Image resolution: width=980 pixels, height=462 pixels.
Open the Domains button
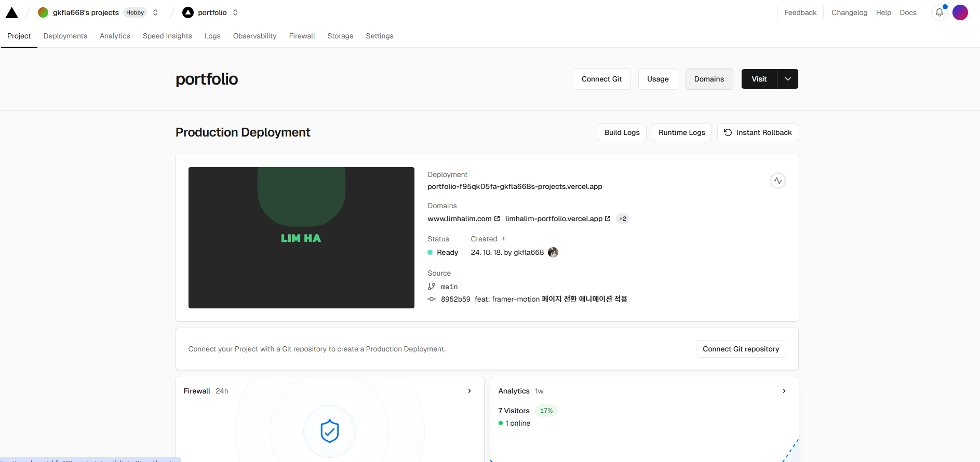coord(709,79)
